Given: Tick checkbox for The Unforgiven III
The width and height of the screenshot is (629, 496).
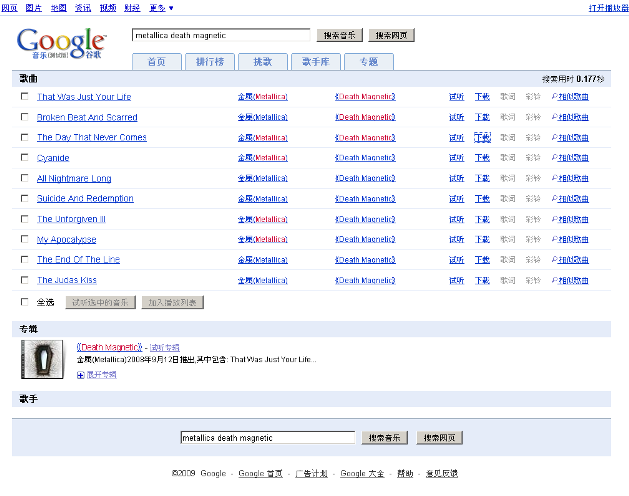Looking at the screenshot, I should [x=24, y=219].
